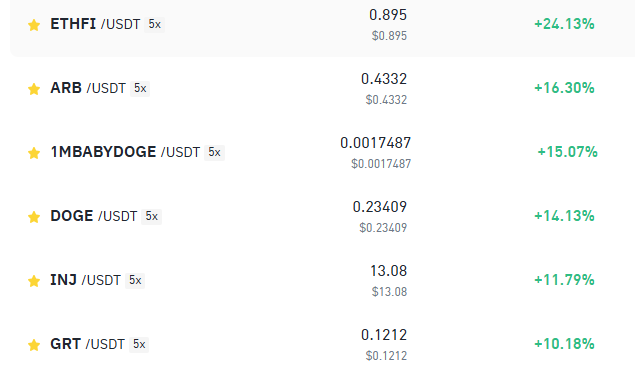Open the GRT /USDT pair
635x384 pixels.
pyautogui.click(x=87, y=344)
